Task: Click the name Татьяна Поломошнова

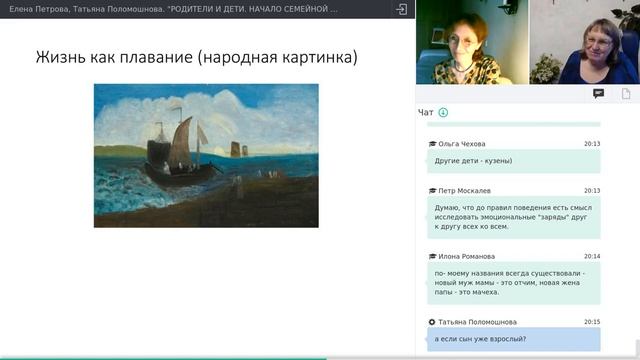Action: [x=478, y=322]
